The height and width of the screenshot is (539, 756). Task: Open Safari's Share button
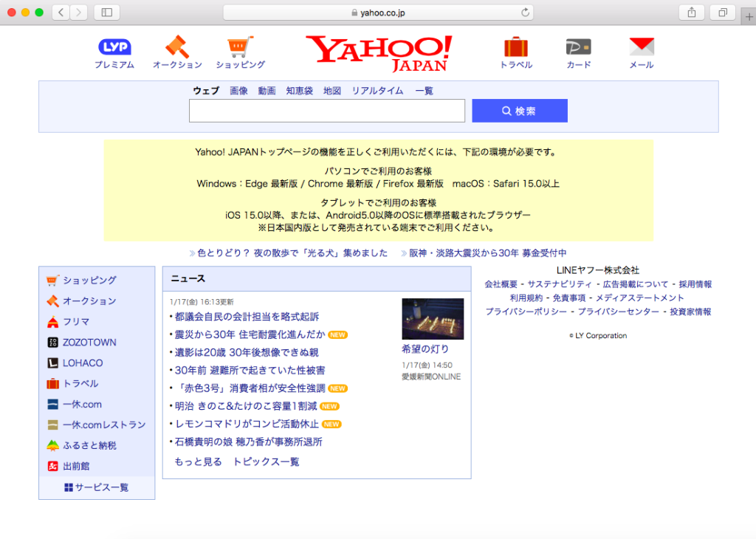pos(692,13)
